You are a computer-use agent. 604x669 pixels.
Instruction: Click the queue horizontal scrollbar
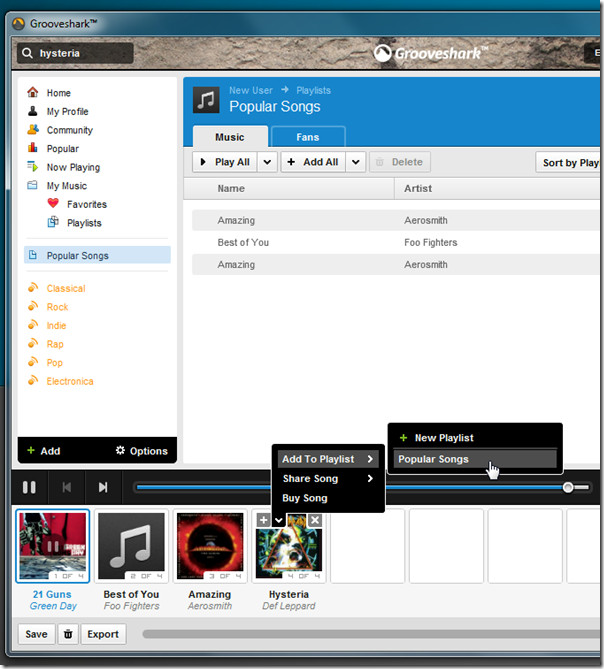tap(371, 634)
